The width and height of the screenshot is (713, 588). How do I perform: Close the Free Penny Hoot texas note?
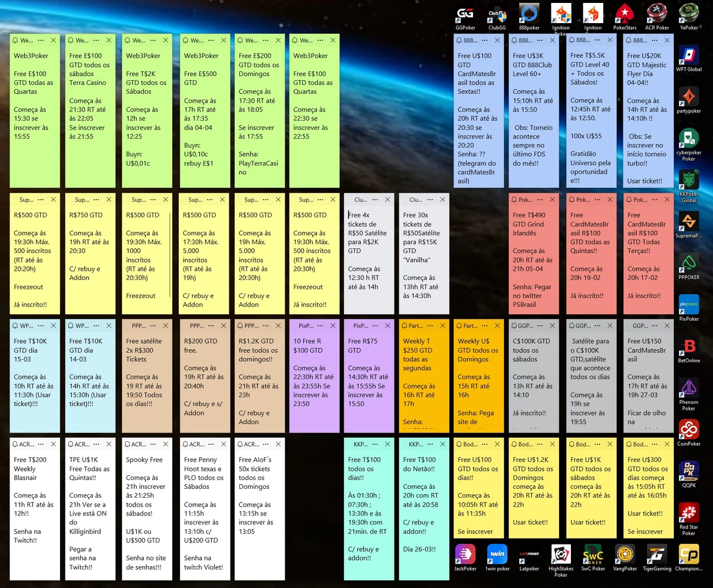pos(220,444)
